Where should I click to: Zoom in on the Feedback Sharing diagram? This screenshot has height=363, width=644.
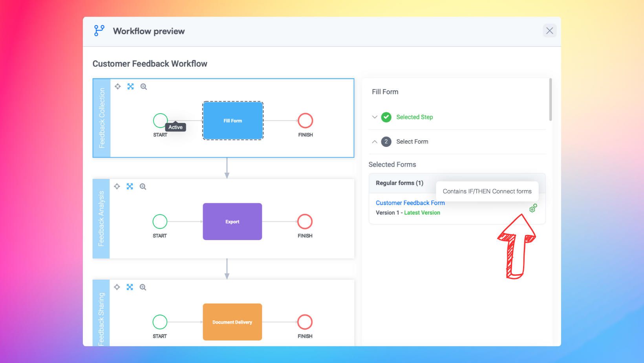143,287
